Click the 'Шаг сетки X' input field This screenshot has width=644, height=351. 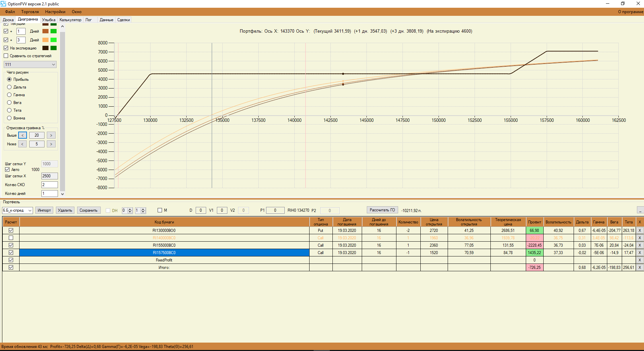(50, 176)
